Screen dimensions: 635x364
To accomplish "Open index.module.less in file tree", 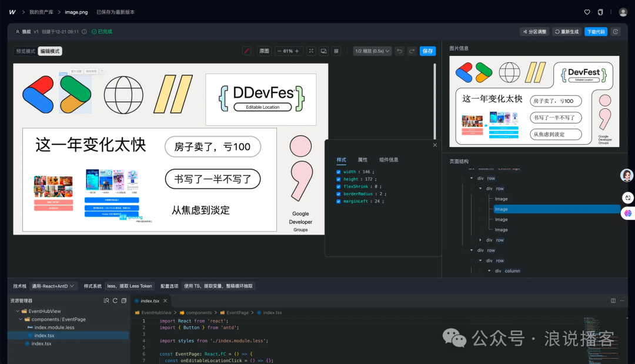I will (54, 327).
